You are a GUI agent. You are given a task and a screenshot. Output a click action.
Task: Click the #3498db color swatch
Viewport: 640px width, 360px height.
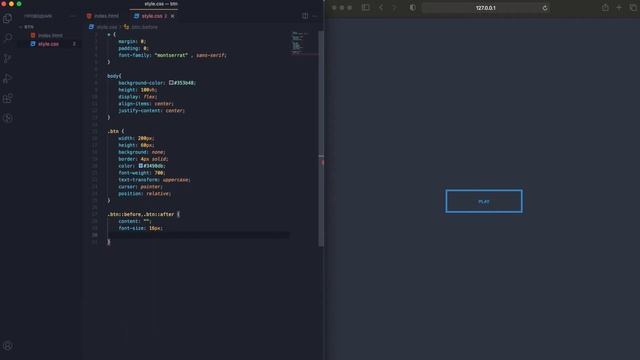(141, 166)
